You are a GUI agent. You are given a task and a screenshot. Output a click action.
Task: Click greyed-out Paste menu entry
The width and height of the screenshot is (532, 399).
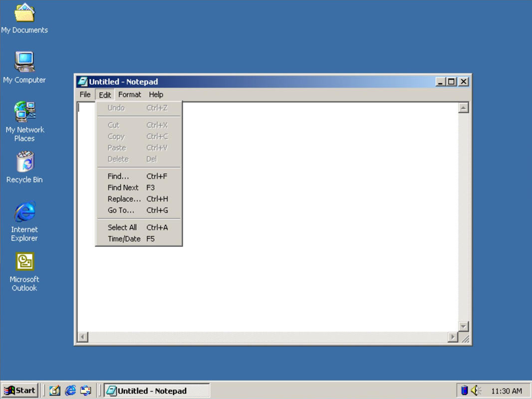point(139,148)
